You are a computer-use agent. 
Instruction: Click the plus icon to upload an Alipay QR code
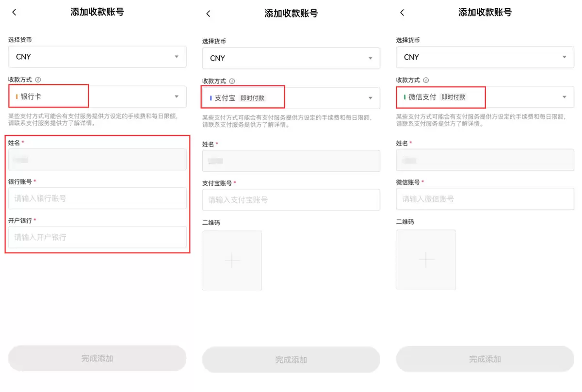232,260
